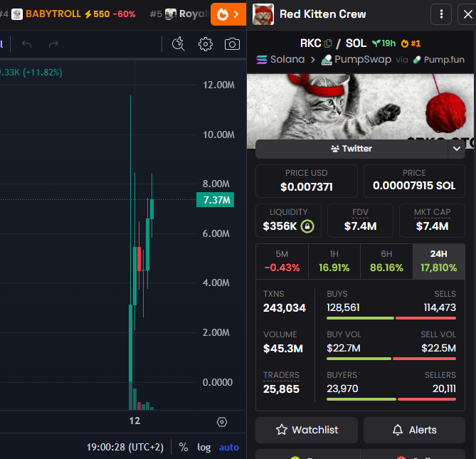Click the orange flame #1 trending badge
Screen dimensions: 476x459
click(x=411, y=43)
